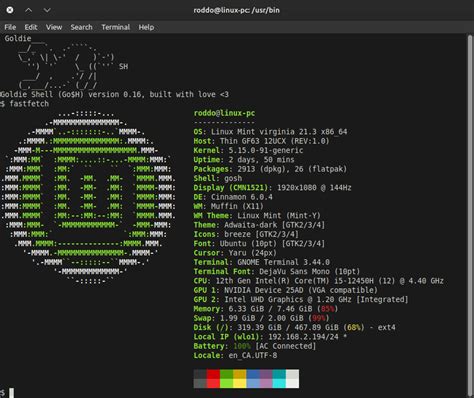Image resolution: width=474 pixels, height=398 pixels.
Task: Click the 'WM: Muffin (X11)' line
Action: pyautogui.click(x=229, y=206)
